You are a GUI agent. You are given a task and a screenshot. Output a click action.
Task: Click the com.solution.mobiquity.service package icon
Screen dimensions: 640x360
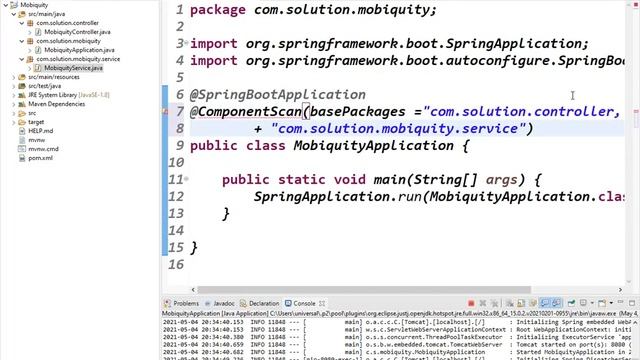pos(30,59)
